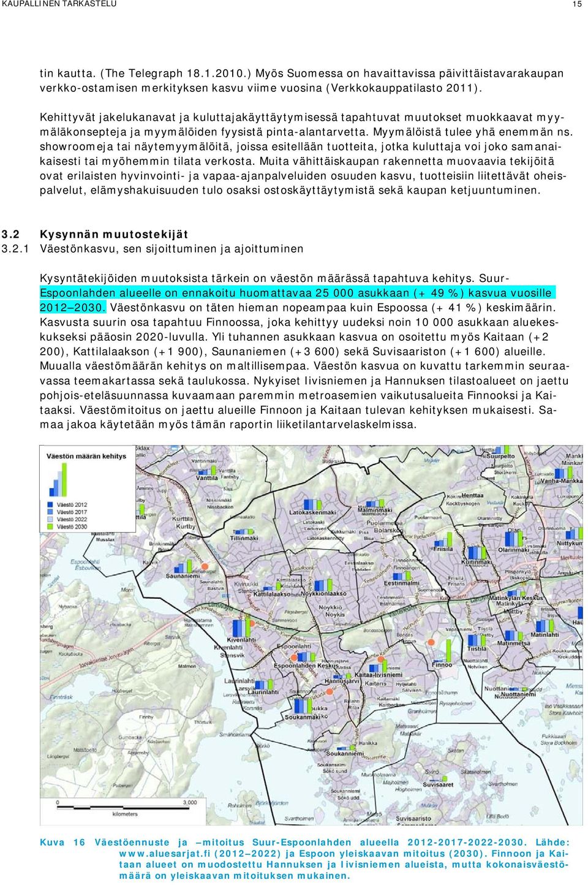The height and width of the screenshot is (885, 588).
Task: Click the highlighted text '2012–2030.'
Action: [x=73, y=308]
